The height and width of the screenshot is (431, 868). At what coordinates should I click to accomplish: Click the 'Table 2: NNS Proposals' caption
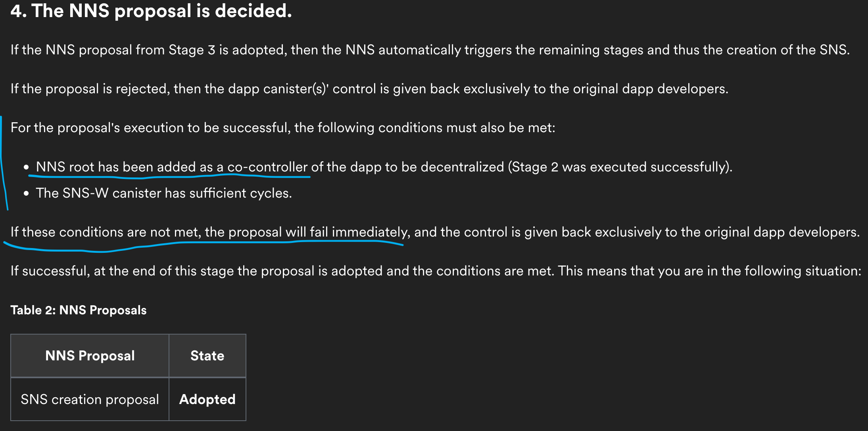(x=78, y=310)
